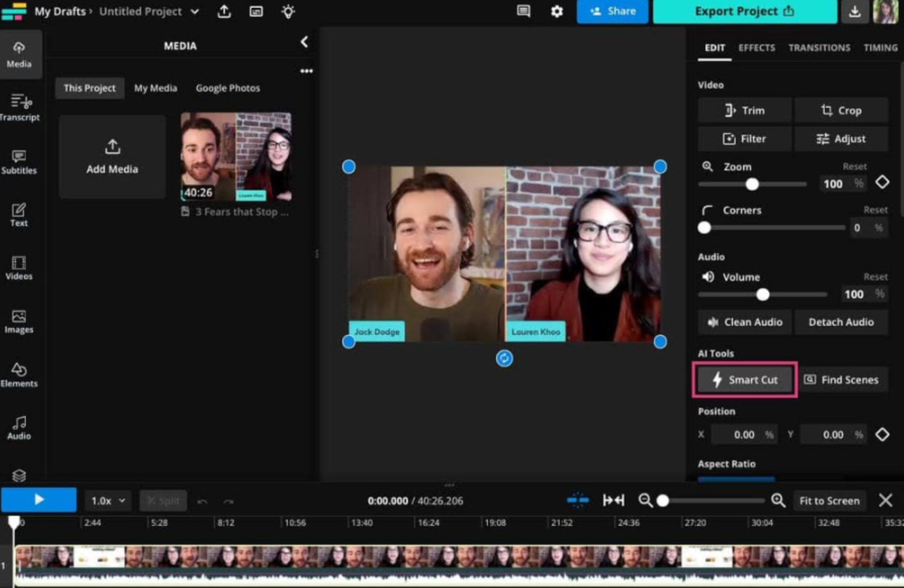Click the upload project icon in the top bar
The width and height of the screenshot is (904, 588).
click(225, 12)
